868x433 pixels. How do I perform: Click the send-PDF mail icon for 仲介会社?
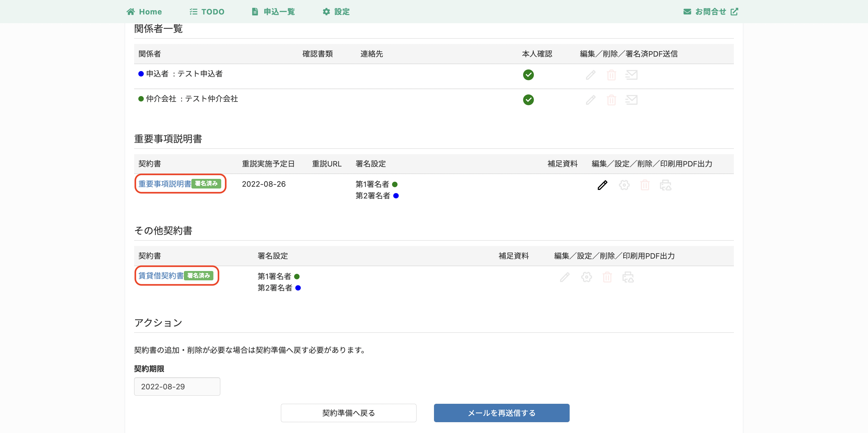pos(631,100)
